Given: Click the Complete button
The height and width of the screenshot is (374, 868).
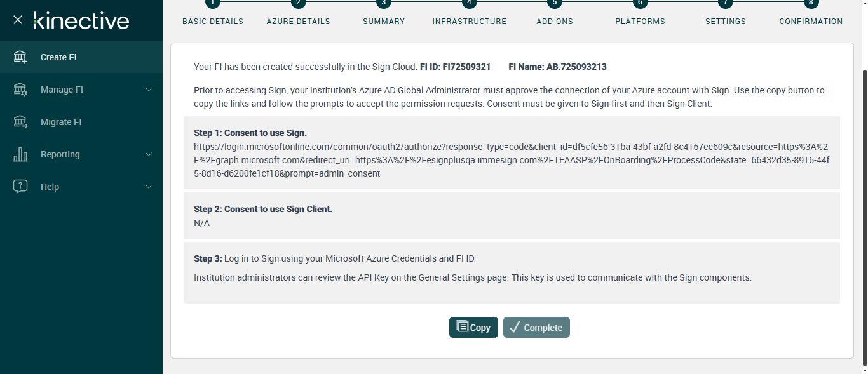Looking at the screenshot, I should click(536, 327).
